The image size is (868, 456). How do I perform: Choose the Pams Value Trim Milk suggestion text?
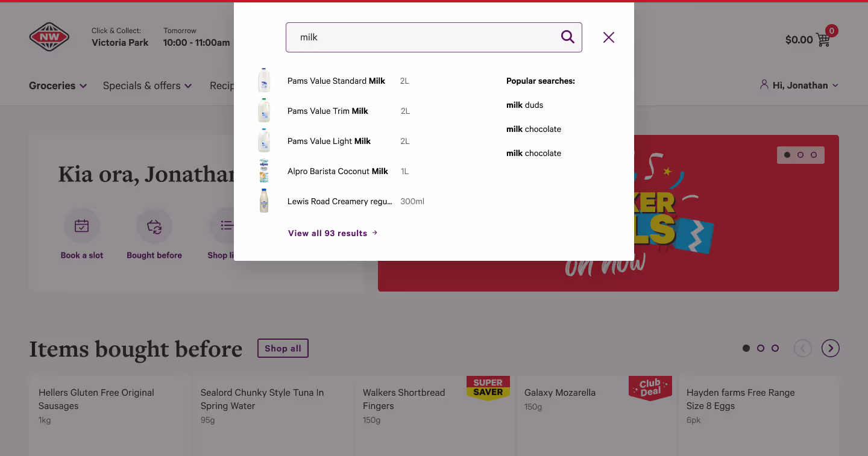click(x=328, y=111)
